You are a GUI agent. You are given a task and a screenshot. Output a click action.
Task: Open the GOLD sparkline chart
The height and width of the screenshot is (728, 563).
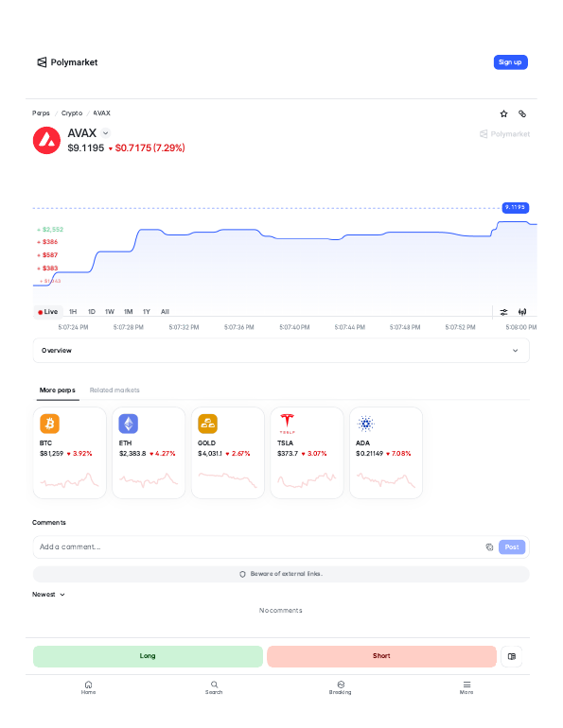coord(228,480)
